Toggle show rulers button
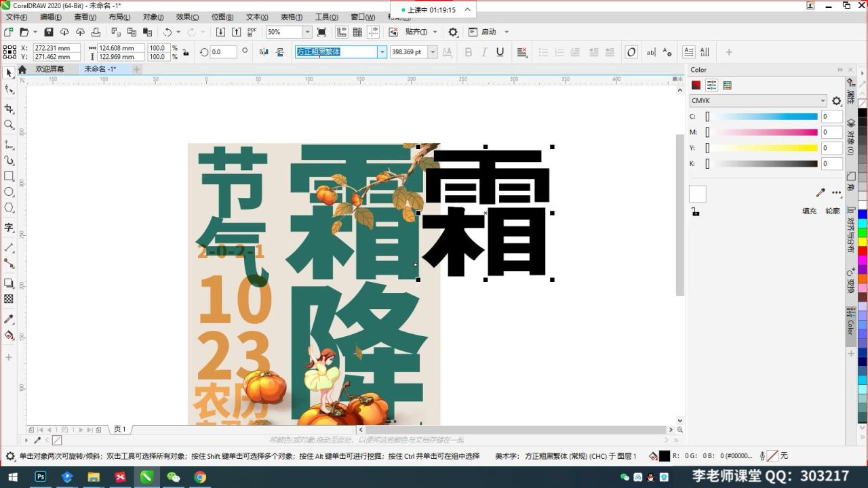 341,32
